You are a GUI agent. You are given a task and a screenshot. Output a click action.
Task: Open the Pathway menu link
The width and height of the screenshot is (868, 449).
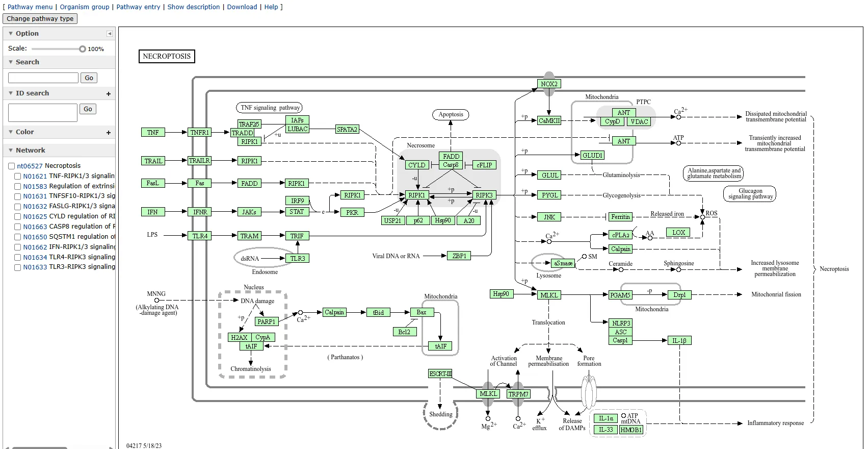(30, 7)
